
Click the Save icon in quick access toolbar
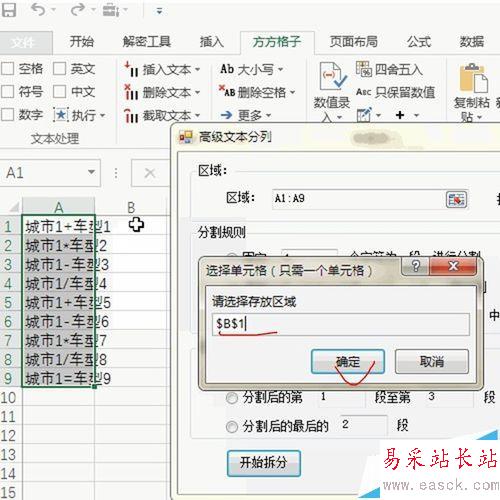pos(8,10)
